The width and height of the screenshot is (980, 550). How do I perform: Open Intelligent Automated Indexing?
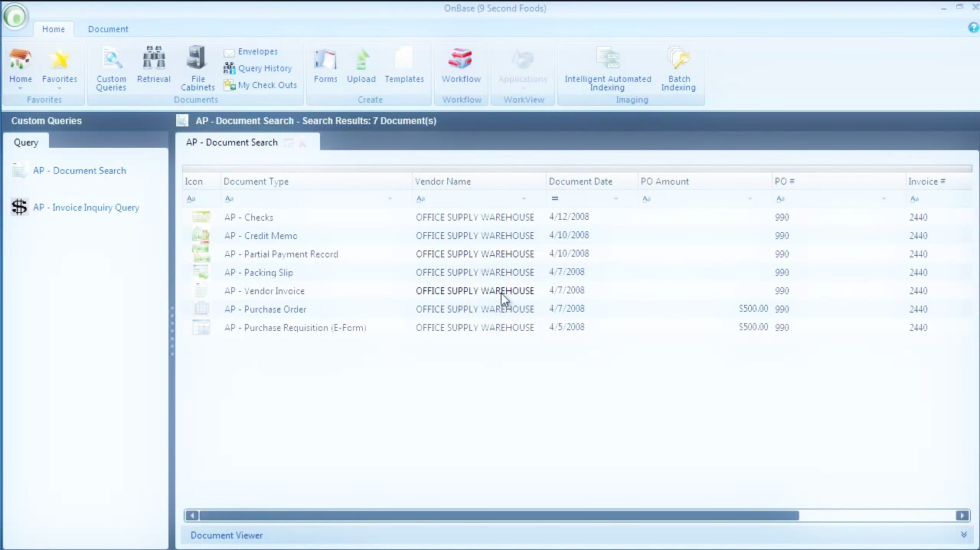[x=608, y=69]
